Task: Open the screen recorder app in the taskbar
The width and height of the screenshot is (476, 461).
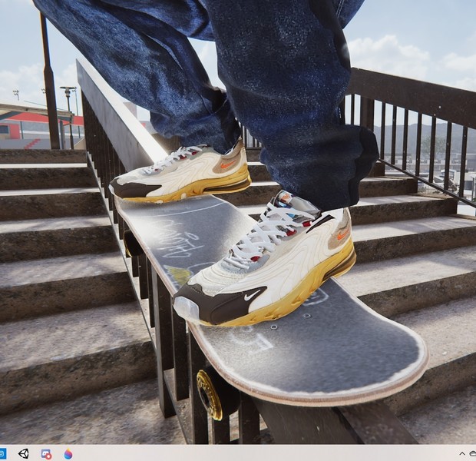Action: tap(46, 454)
